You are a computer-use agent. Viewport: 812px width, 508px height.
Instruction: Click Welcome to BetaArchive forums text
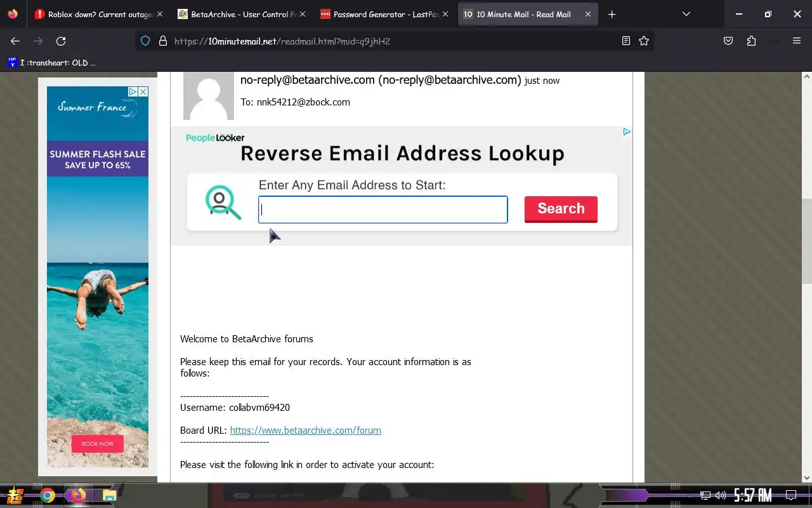point(246,339)
